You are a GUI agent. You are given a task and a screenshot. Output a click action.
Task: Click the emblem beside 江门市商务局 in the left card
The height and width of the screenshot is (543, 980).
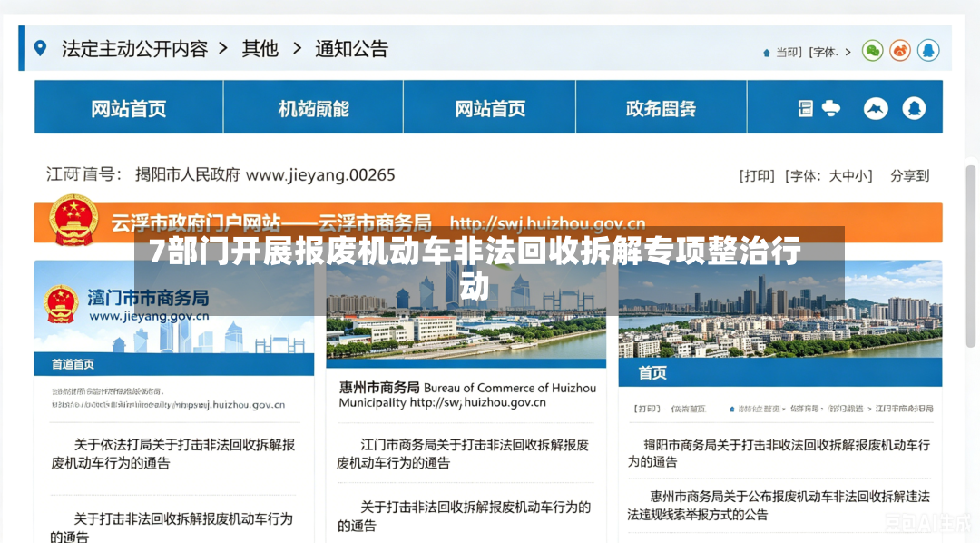62,304
